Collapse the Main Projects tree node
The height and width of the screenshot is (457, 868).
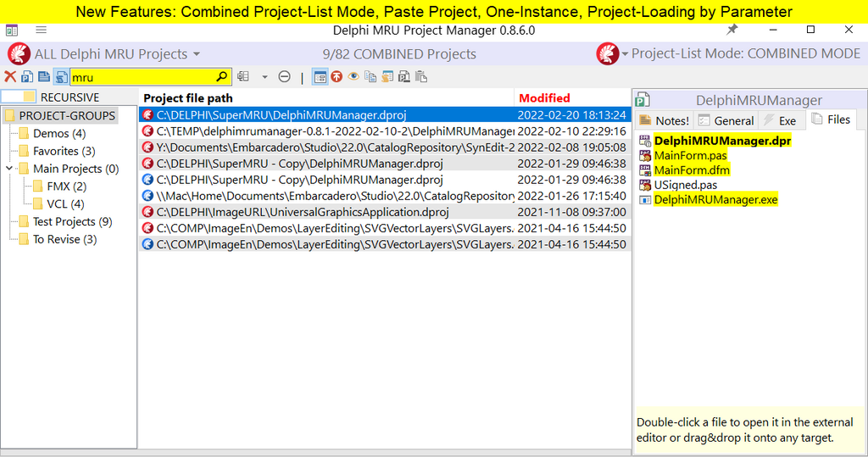[10, 169]
